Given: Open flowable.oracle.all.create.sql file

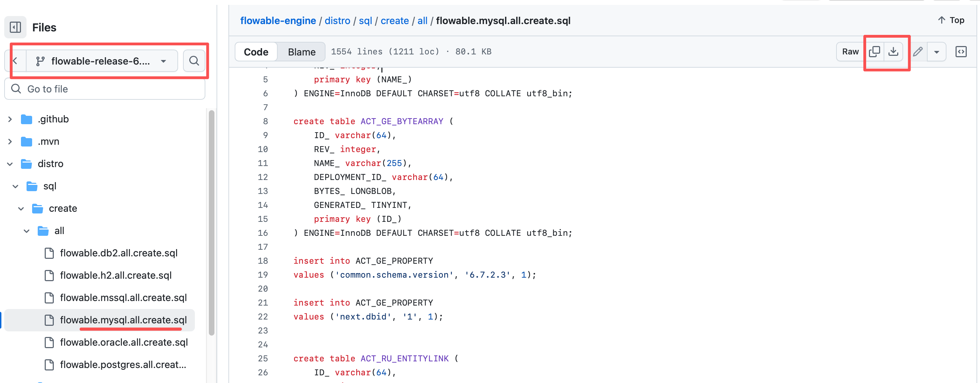Looking at the screenshot, I should [124, 342].
